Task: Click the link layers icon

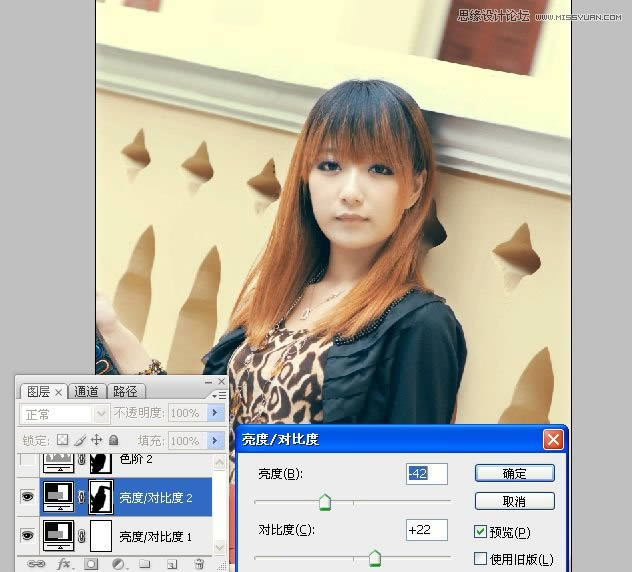Action: [x=36, y=564]
